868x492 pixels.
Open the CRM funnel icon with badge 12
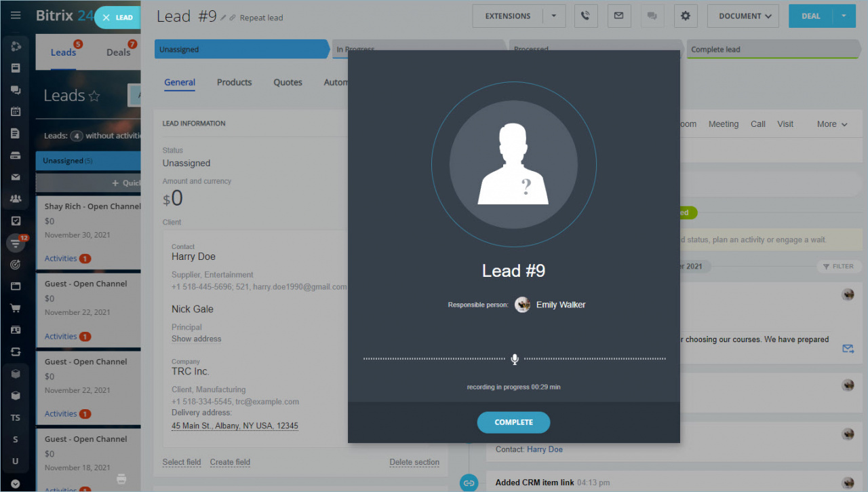tap(16, 243)
